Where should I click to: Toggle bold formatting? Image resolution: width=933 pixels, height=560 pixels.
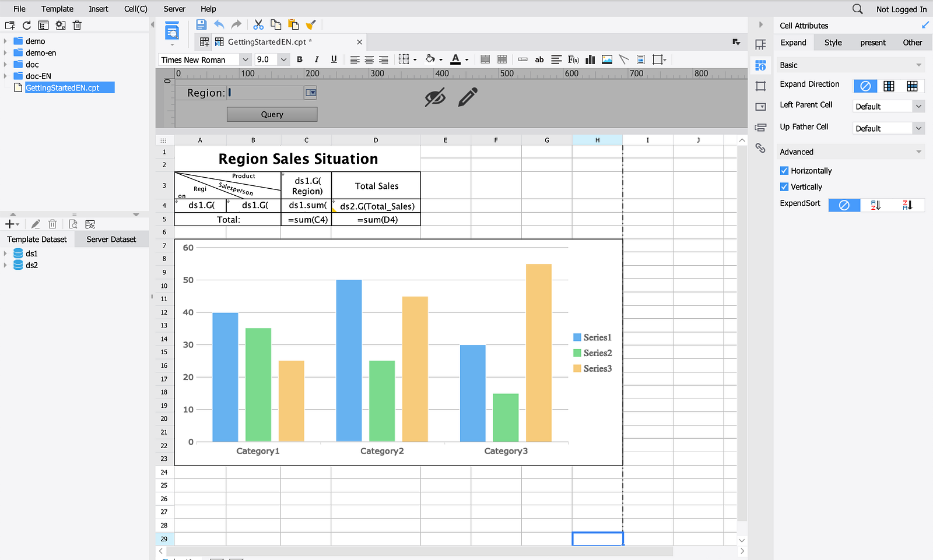tap(300, 59)
